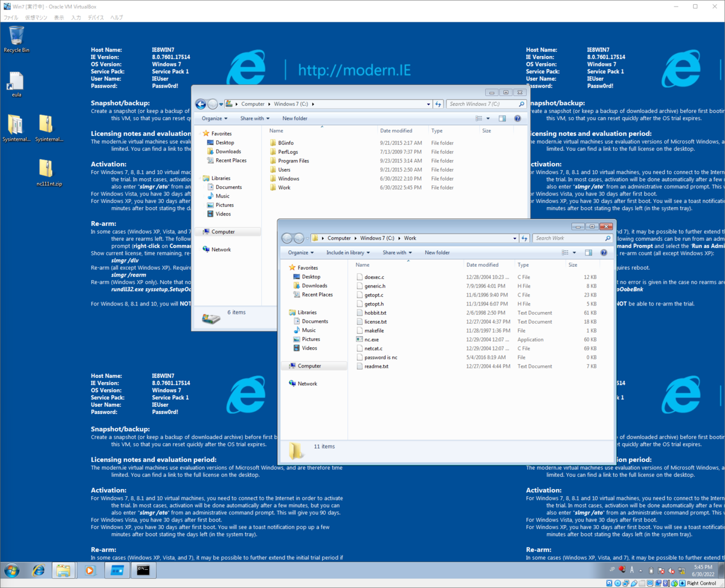
Task: Click the VirtualBox hard disk status icon
Action: click(x=610, y=583)
